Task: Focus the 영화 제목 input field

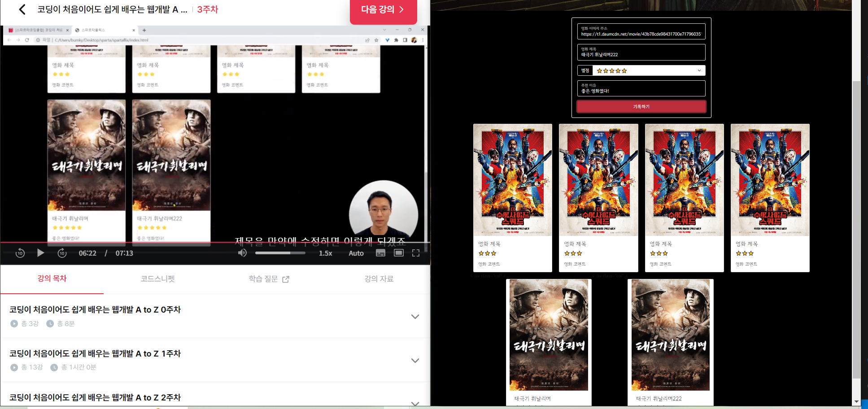Action: pos(641,52)
